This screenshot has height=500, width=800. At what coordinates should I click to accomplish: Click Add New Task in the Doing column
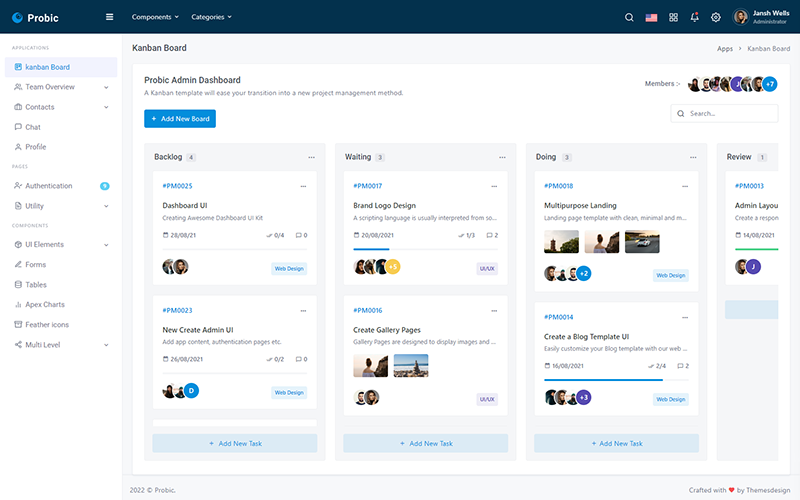point(616,443)
